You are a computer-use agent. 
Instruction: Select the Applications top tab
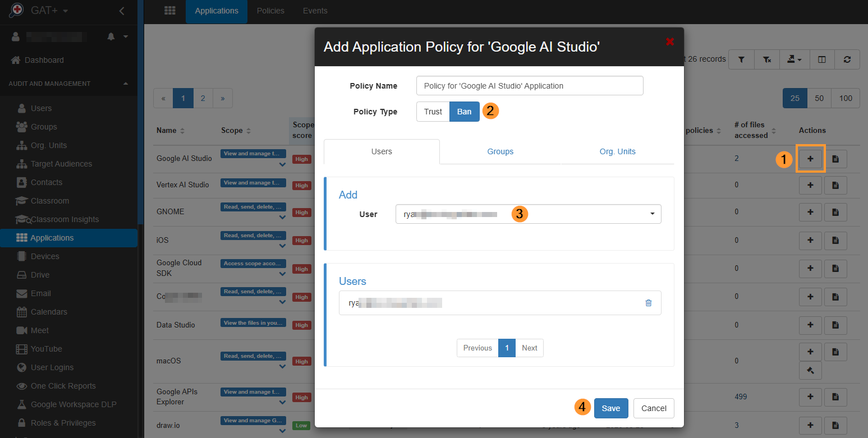click(x=217, y=11)
